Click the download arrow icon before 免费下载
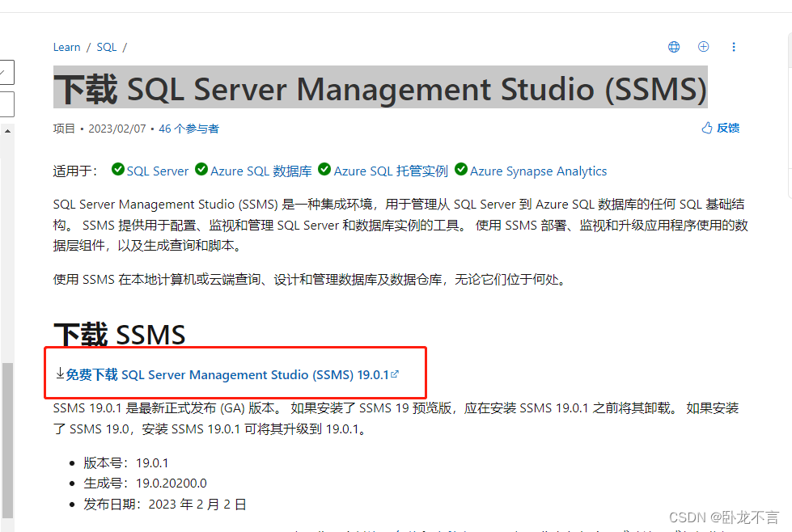This screenshot has height=532, width=792. coord(60,374)
